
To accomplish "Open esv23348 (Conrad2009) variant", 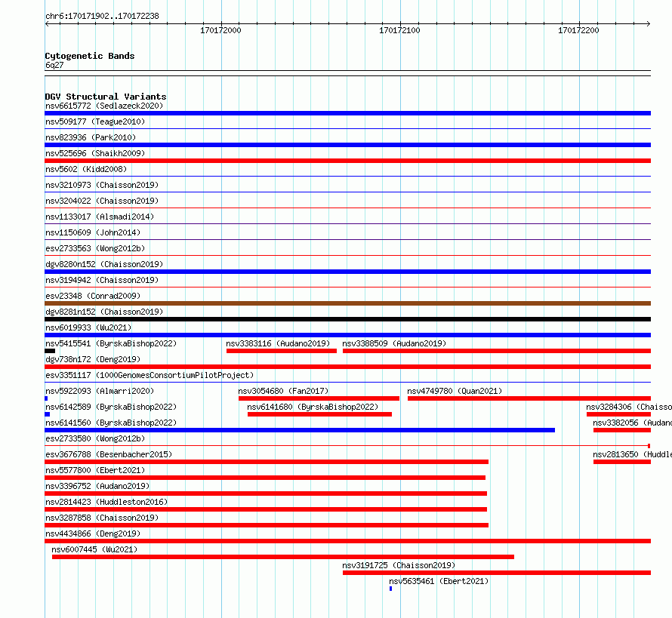I will coord(93,296).
